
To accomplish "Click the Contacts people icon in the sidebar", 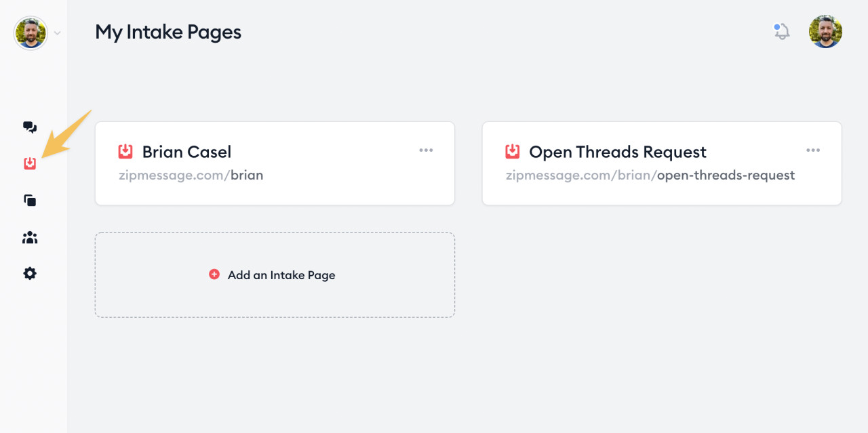I will tap(30, 236).
